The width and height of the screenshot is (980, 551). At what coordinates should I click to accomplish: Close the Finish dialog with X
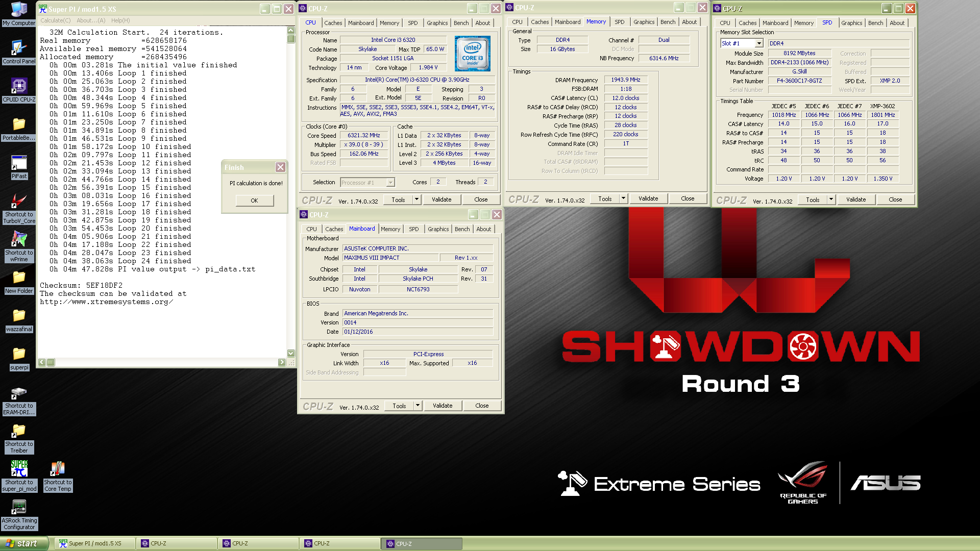pos(280,167)
